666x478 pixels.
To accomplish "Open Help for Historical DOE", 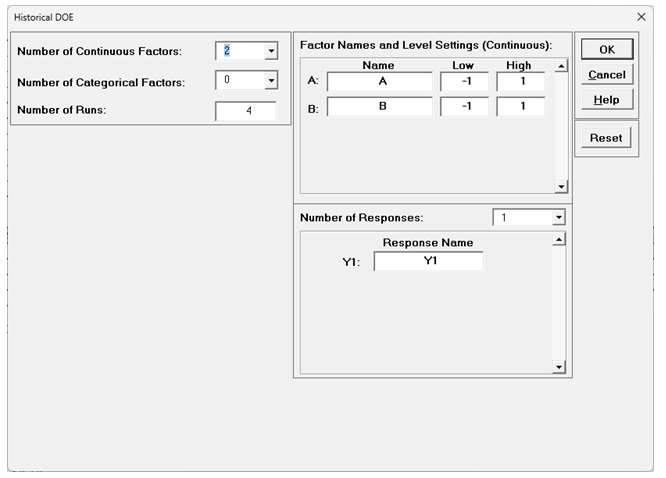I will point(606,100).
